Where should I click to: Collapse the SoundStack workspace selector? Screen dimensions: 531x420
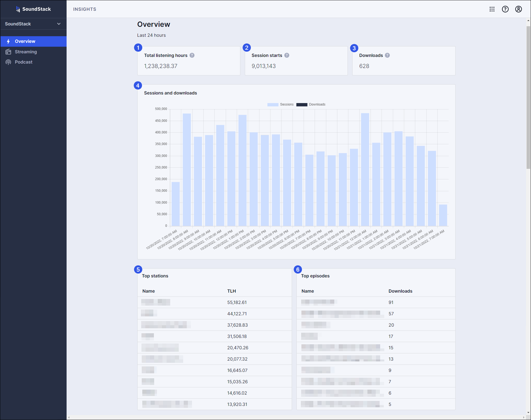(x=58, y=24)
